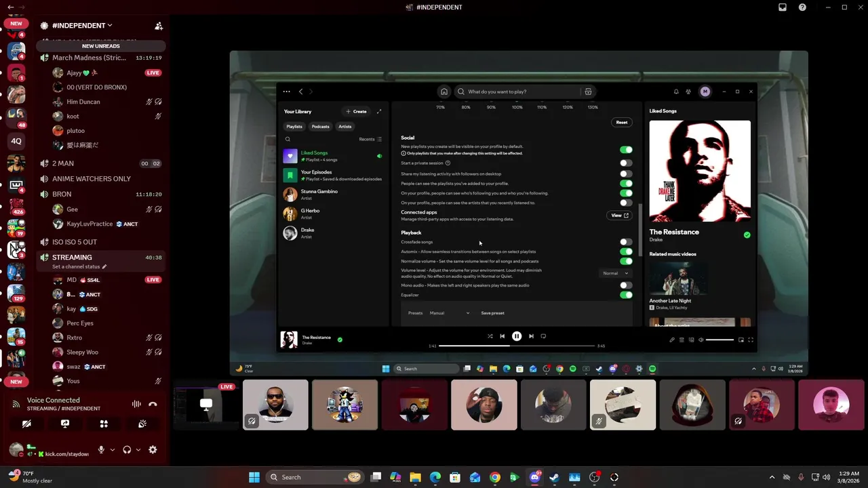Click View connected apps button
The height and width of the screenshot is (488, 868).
619,216
